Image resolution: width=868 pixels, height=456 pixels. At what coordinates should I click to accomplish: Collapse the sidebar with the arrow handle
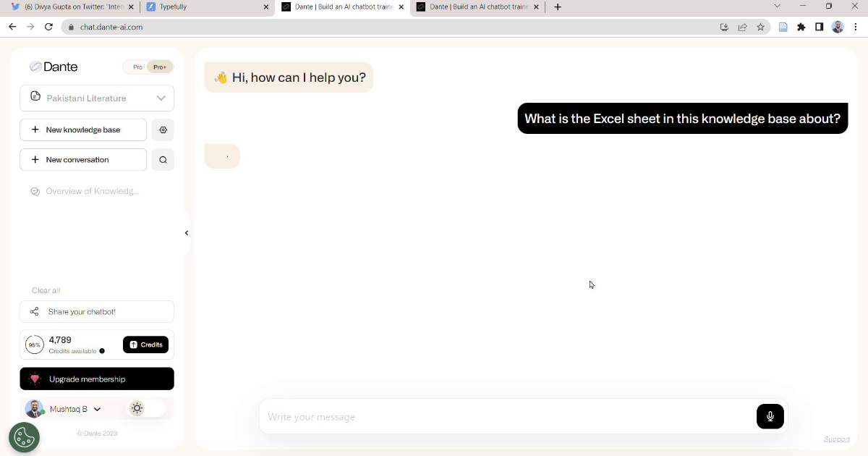point(187,233)
